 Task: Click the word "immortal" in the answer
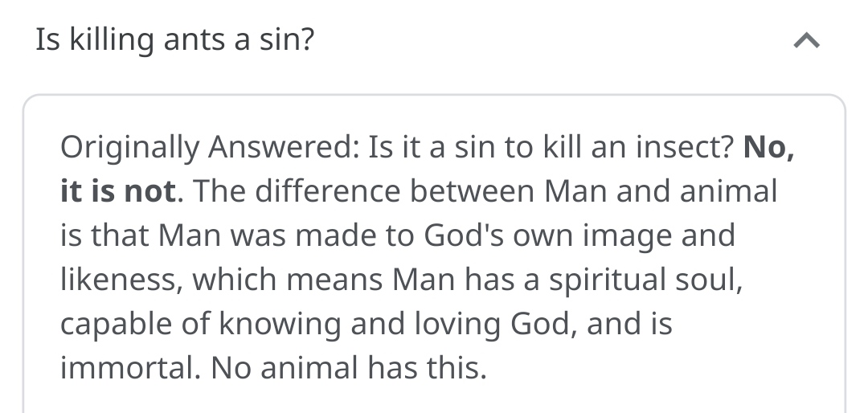point(127,367)
